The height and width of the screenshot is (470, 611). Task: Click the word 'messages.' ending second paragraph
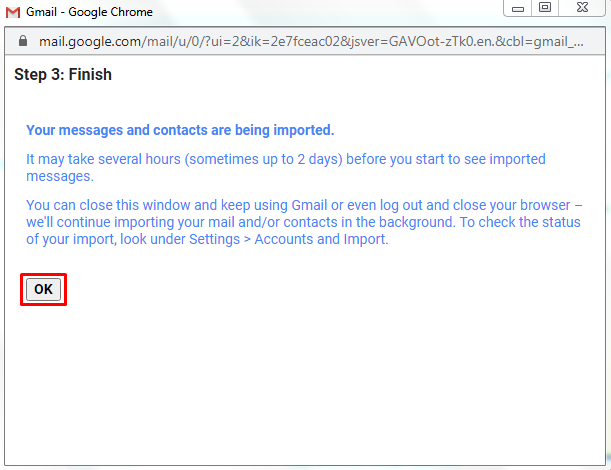[60, 177]
